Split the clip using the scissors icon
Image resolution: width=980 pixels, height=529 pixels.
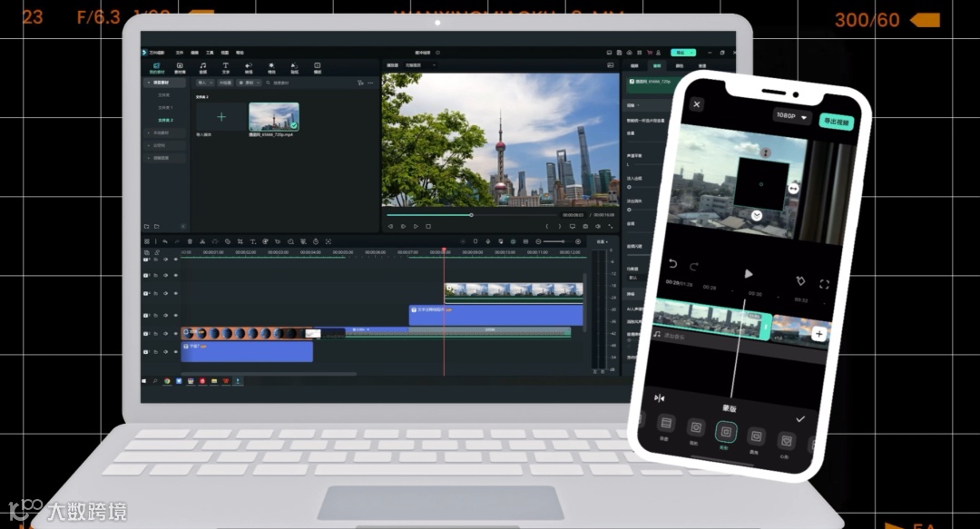[202, 241]
